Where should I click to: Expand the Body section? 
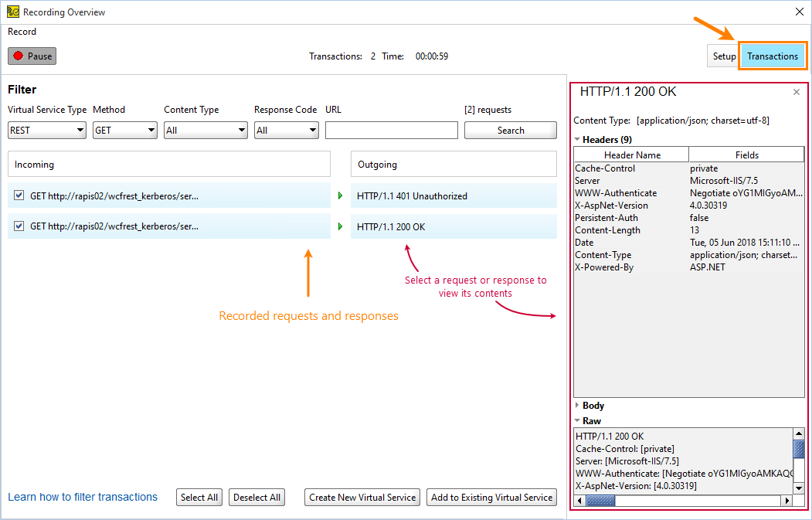click(578, 405)
